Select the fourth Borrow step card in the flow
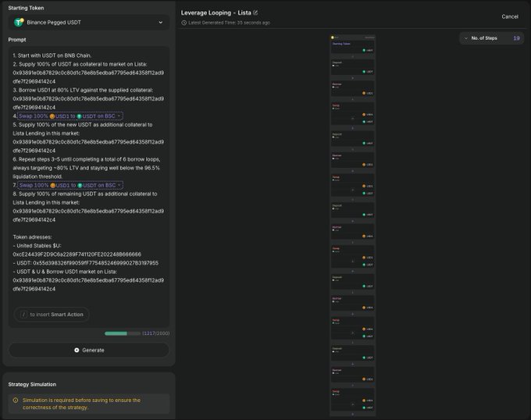Screen dimensions: 531x420 click(352, 303)
